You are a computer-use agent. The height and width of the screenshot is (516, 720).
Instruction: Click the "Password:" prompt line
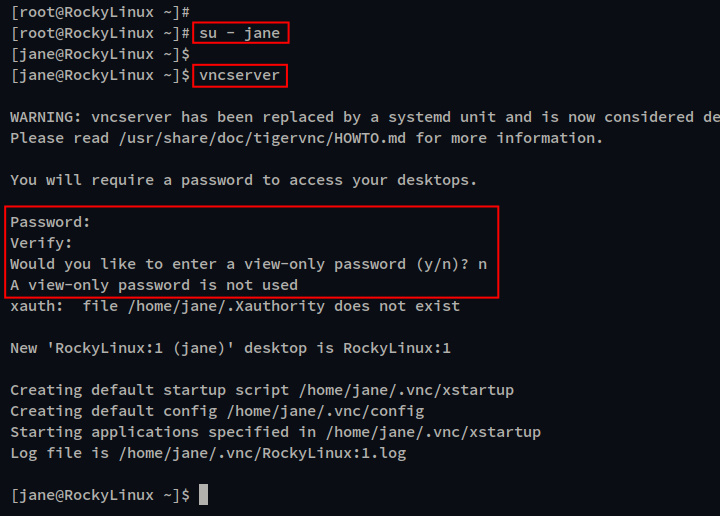pyautogui.click(x=50, y=222)
